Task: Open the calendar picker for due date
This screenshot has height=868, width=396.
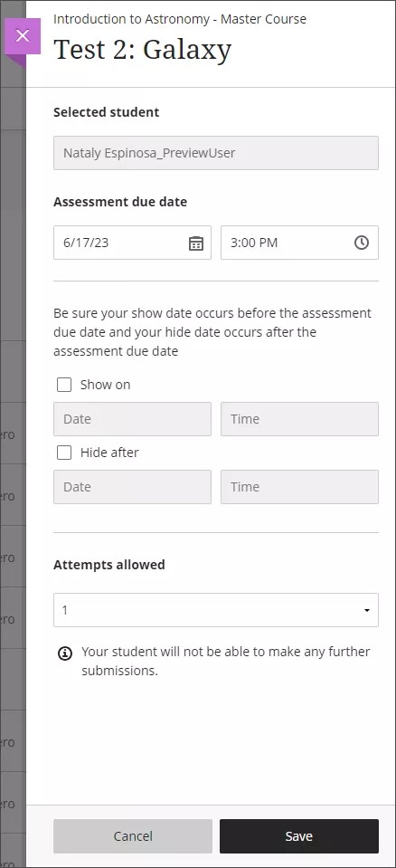Action: click(x=196, y=243)
